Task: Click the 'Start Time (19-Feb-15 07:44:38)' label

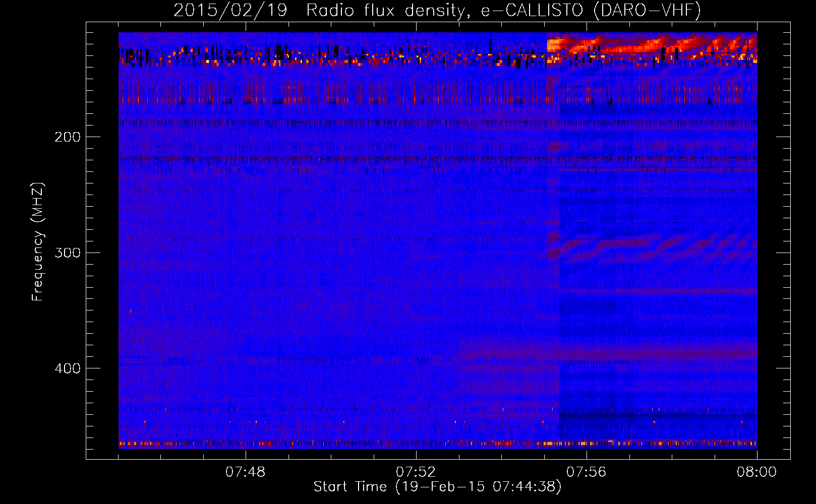Action: click(438, 487)
